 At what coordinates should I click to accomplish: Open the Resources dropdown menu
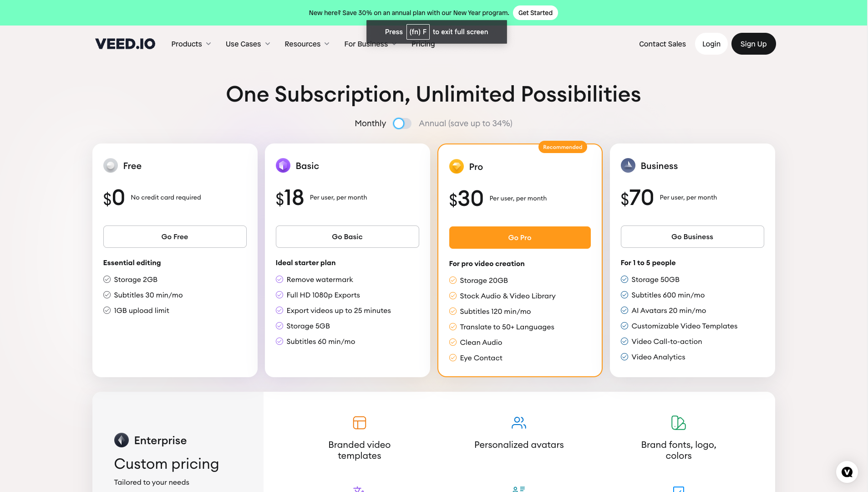(x=307, y=44)
